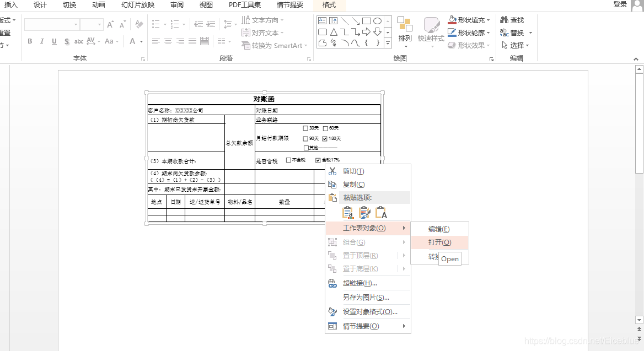The height and width of the screenshot is (351, 644).
Task: Expand the shapes gallery More button
Action: pyautogui.click(x=388, y=42)
